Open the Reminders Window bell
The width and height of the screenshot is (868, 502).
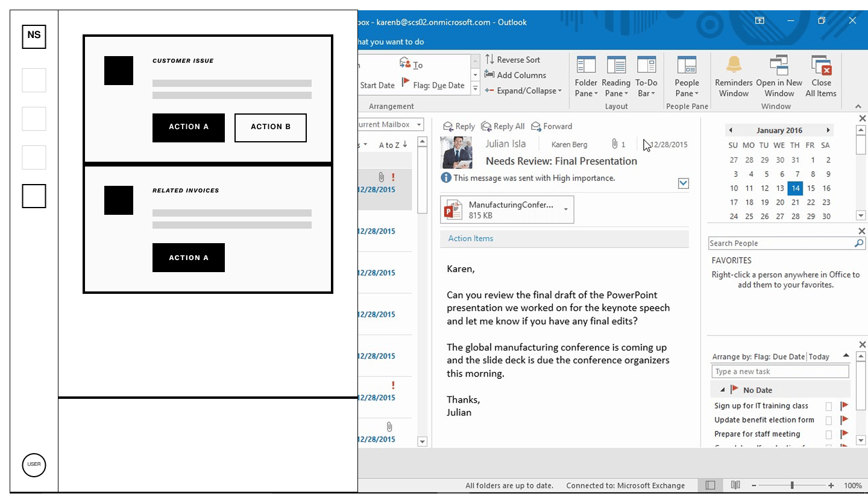734,76
